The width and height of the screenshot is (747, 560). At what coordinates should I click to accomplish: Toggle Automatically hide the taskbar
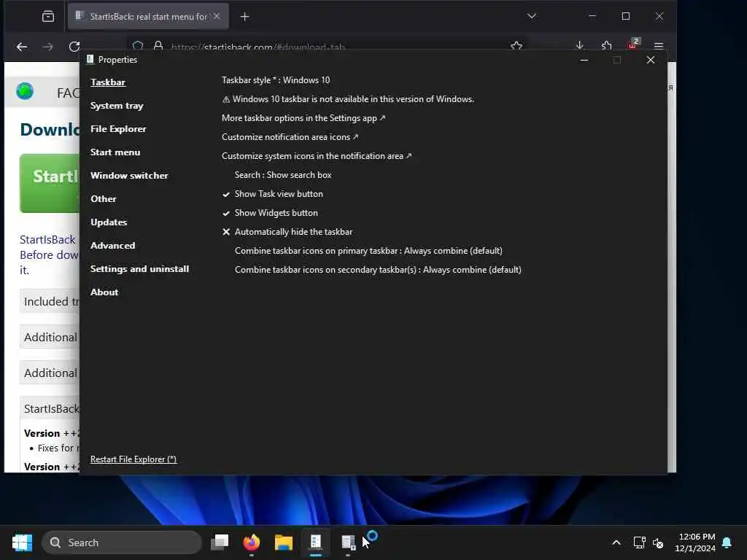coord(287,232)
